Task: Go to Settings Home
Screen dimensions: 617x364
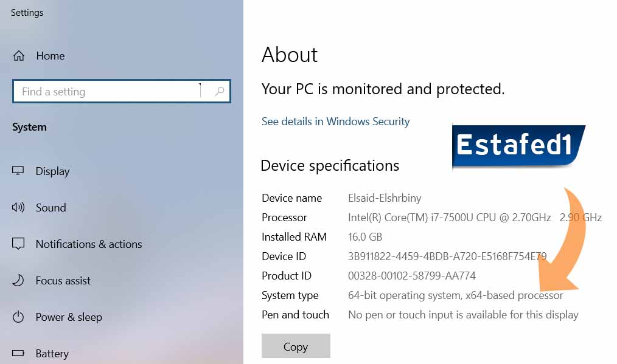Action: [50, 56]
